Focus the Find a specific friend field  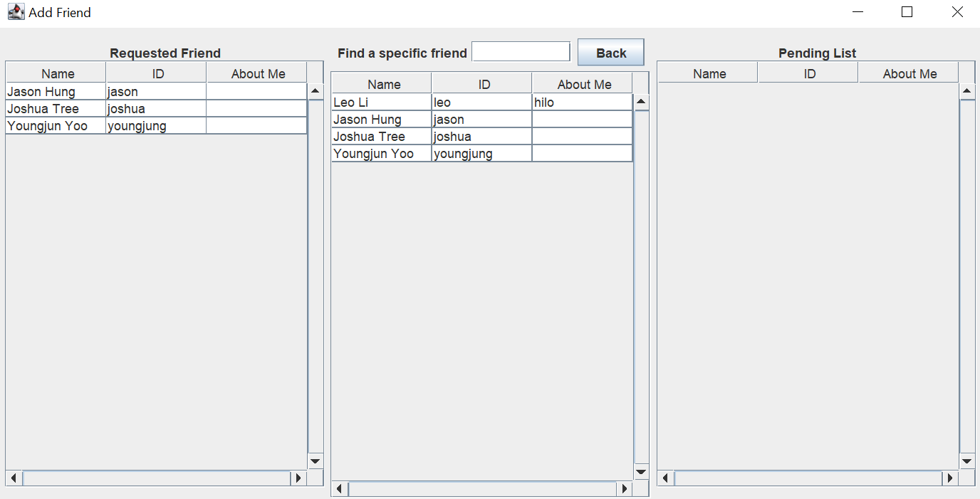[521, 52]
